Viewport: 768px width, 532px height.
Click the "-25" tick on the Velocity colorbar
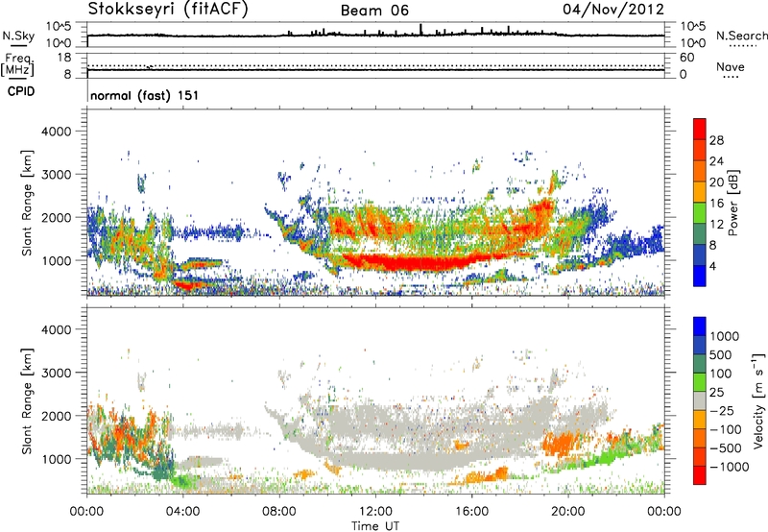[x=721, y=410]
